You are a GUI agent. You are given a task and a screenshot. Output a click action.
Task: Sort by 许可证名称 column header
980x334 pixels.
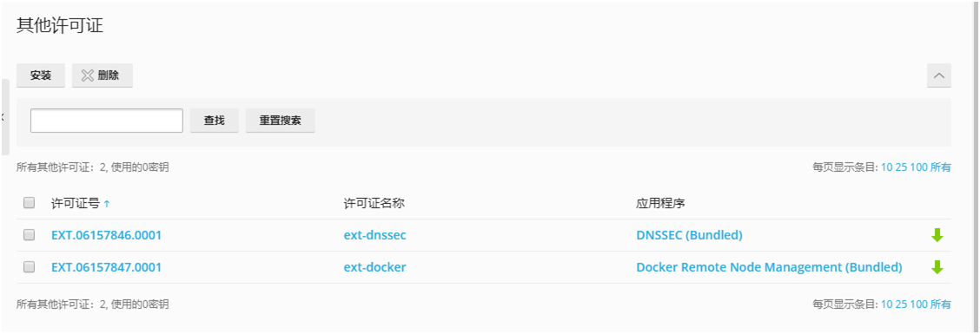(374, 204)
